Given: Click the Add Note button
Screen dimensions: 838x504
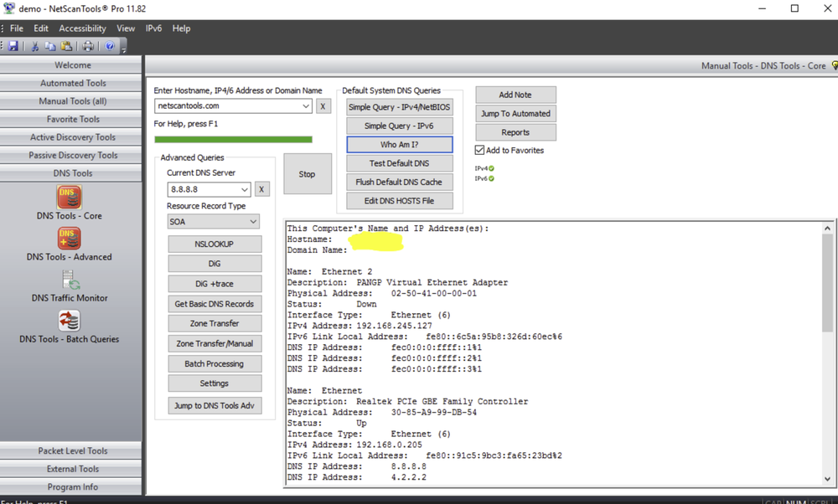Looking at the screenshot, I should click(515, 95).
